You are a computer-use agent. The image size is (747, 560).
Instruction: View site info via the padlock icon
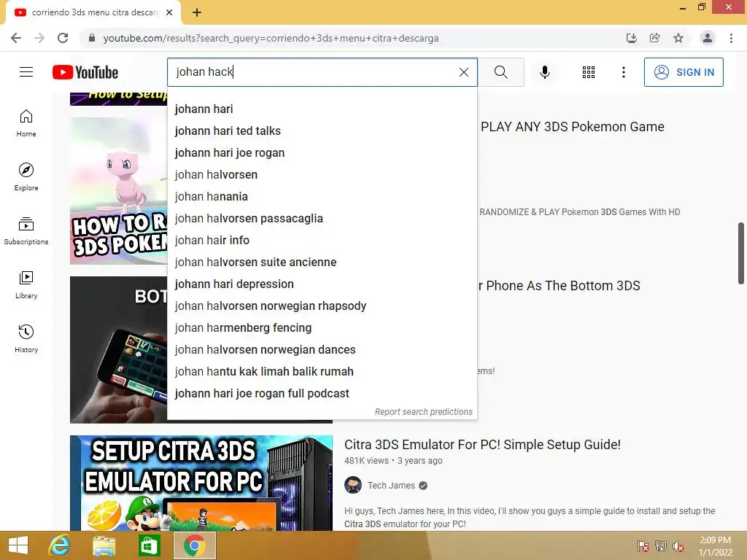pos(92,38)
